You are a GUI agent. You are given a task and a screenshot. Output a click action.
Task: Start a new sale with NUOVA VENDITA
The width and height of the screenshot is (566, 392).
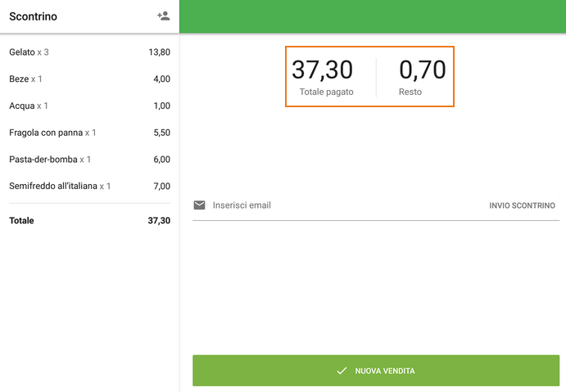pyautogui.click(x=376, y=371)
